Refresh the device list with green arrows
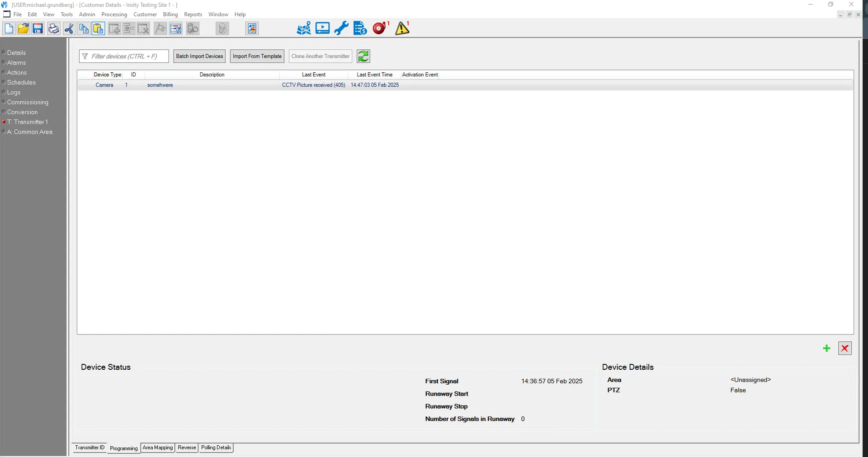The height and width of the screenshot is (457, 868). 363,57
